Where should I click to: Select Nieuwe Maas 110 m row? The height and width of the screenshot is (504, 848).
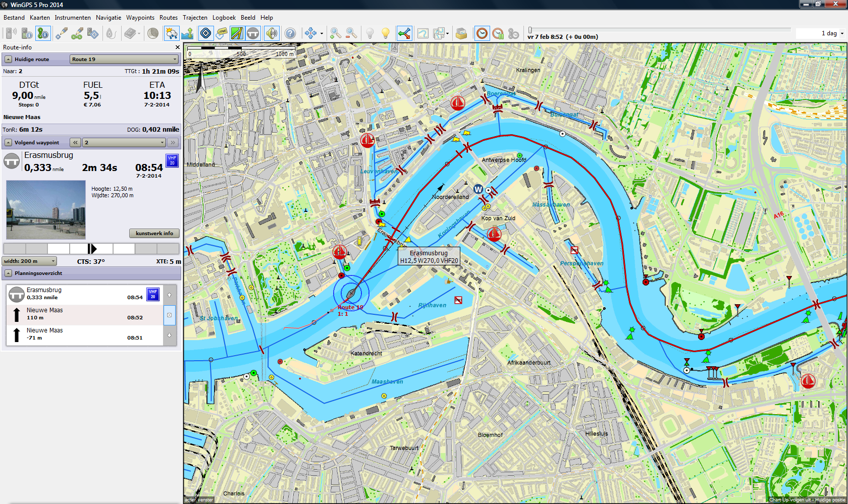(85, 314)
